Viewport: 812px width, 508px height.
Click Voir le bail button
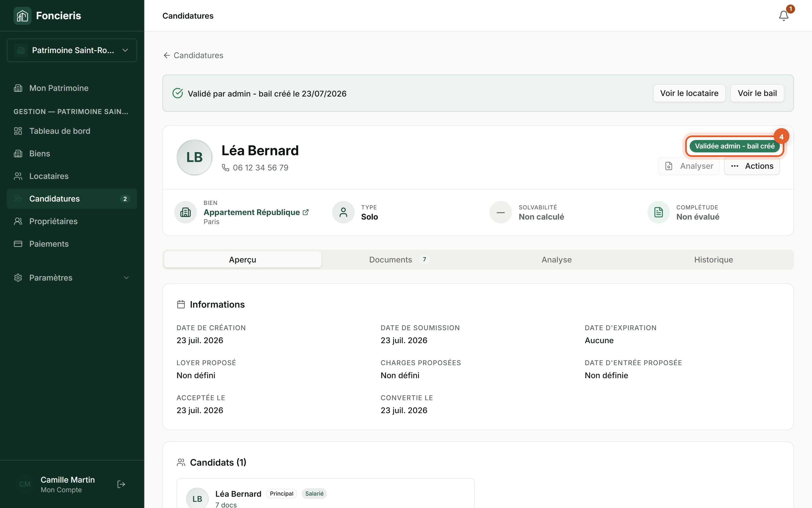[757, 93]
